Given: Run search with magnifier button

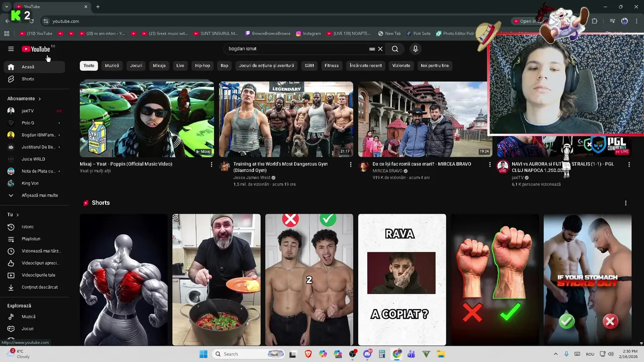Looking at the screenshot, I should pos(395,49).
